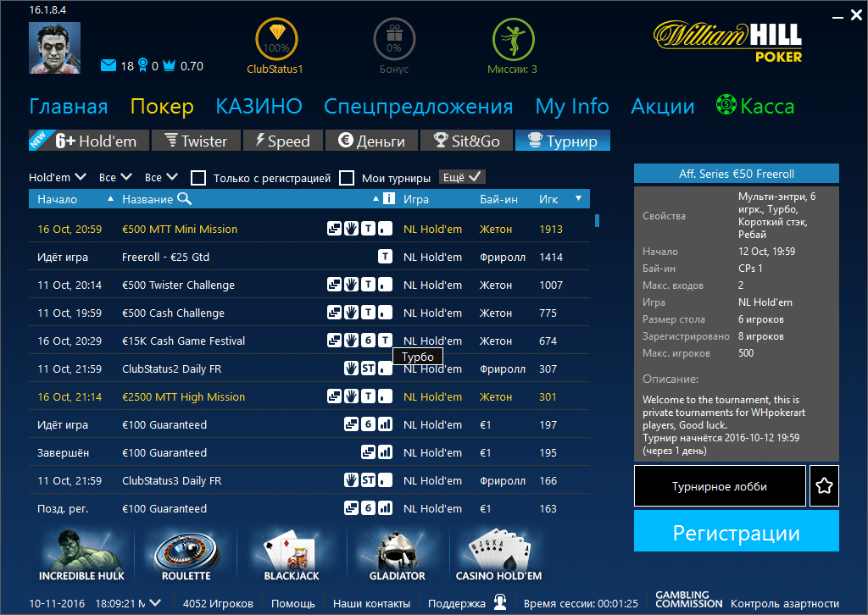
Task: Click the hand icon in €500 Cash Challenge row
Action: (351, 313)
